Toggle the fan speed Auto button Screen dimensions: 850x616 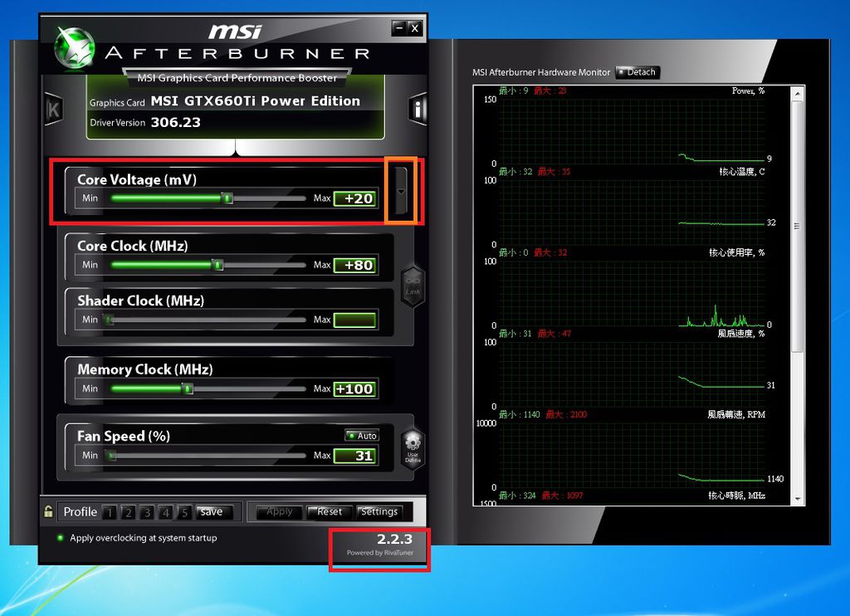coord(362,435)
